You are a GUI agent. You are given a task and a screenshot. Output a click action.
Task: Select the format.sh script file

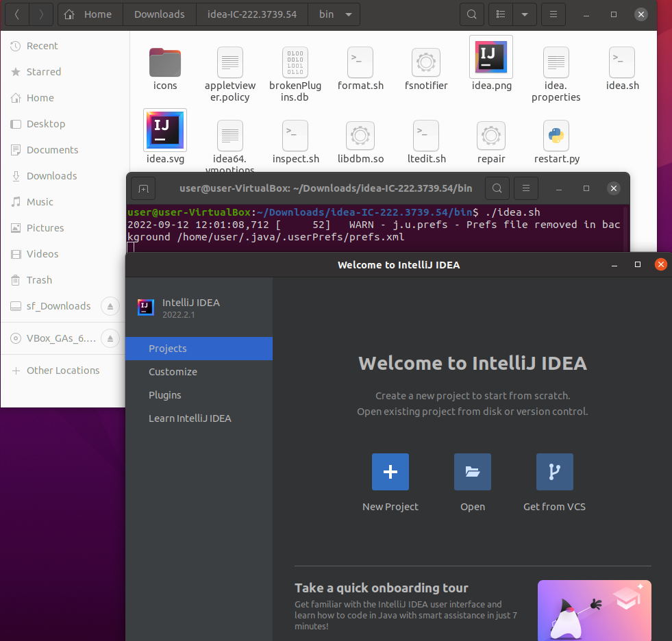(x=360, y=68)
